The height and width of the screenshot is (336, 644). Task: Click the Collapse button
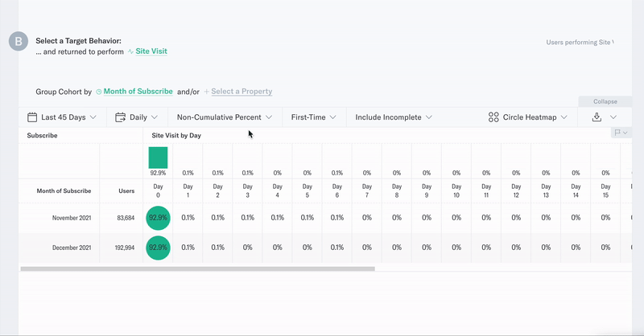[605, 101]
